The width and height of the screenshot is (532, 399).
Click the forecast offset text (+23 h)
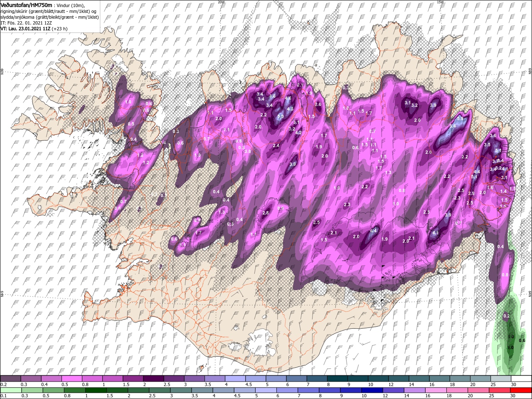click(x=60, y=29)
